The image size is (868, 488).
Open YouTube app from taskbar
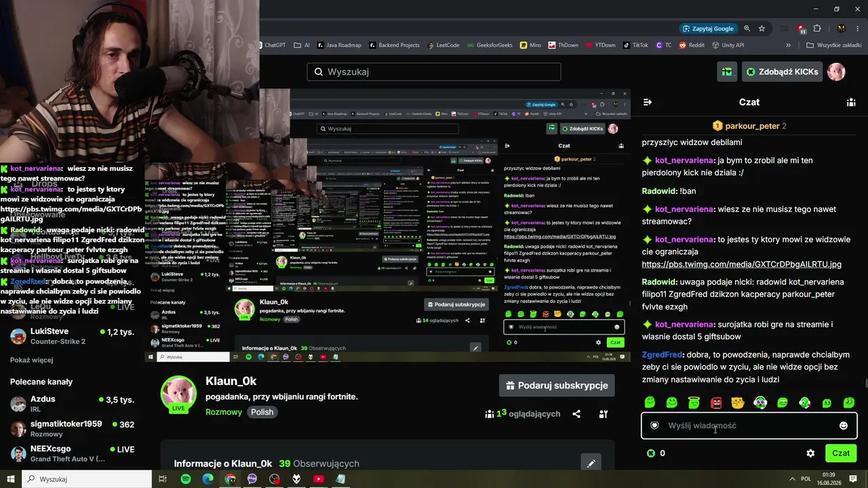(x=319, y=479)
